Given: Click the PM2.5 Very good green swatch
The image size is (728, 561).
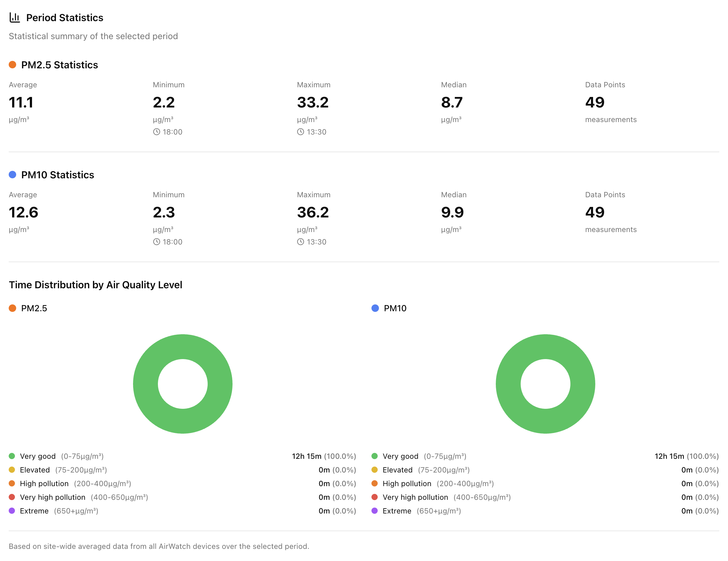Looking at the screenshot, I should pos(12,456).
